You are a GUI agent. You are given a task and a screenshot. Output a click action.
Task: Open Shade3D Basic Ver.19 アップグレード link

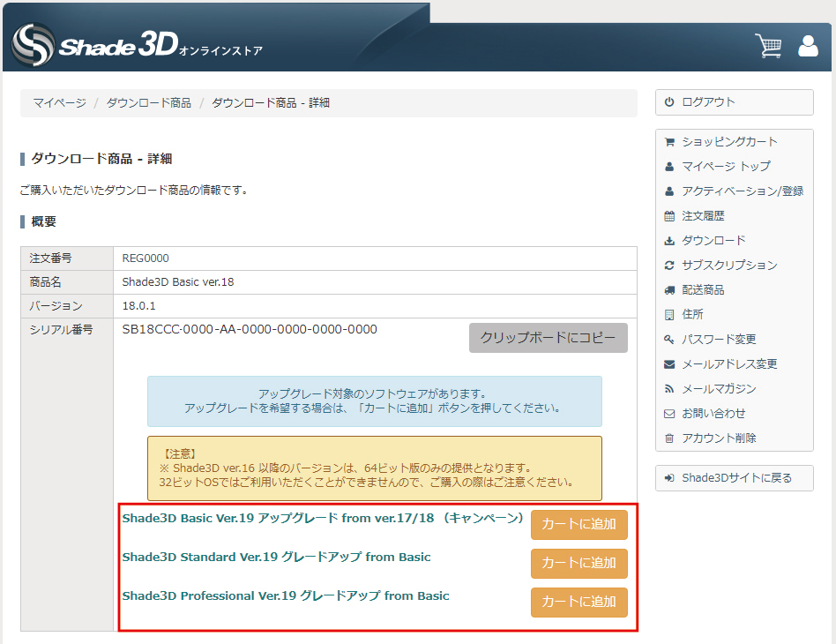(324, 518)
